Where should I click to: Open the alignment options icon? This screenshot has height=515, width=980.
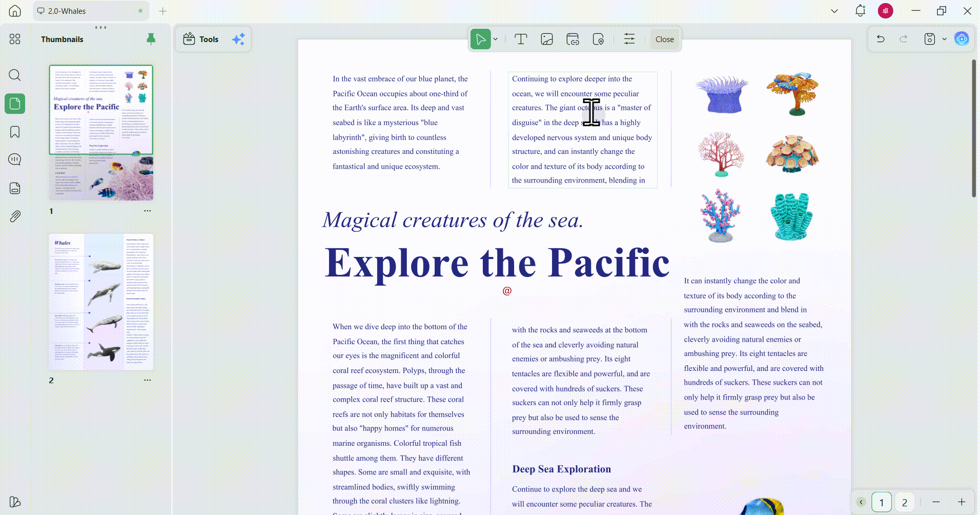tap(629, 39)
